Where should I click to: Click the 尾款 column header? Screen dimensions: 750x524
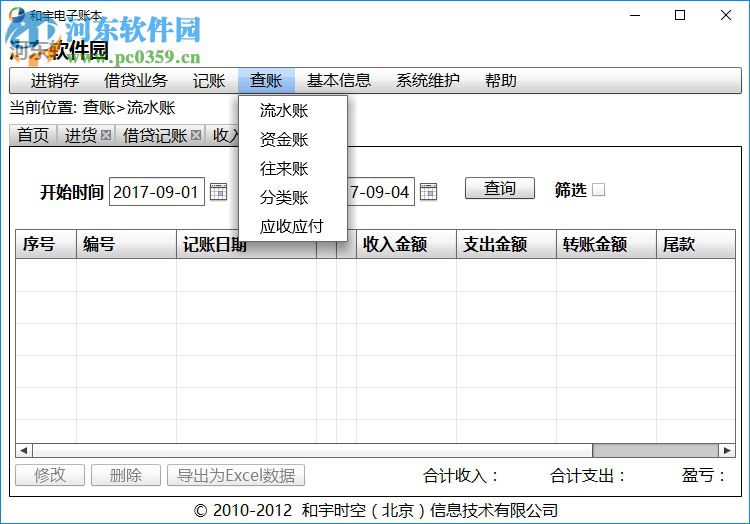[x=695, y=244]
